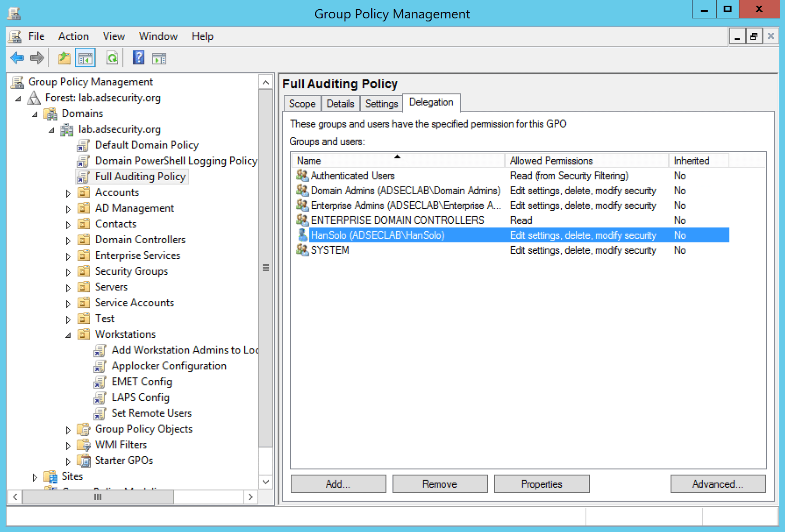
Task: Click the New Window From Here icon
Action: point(159,57)
